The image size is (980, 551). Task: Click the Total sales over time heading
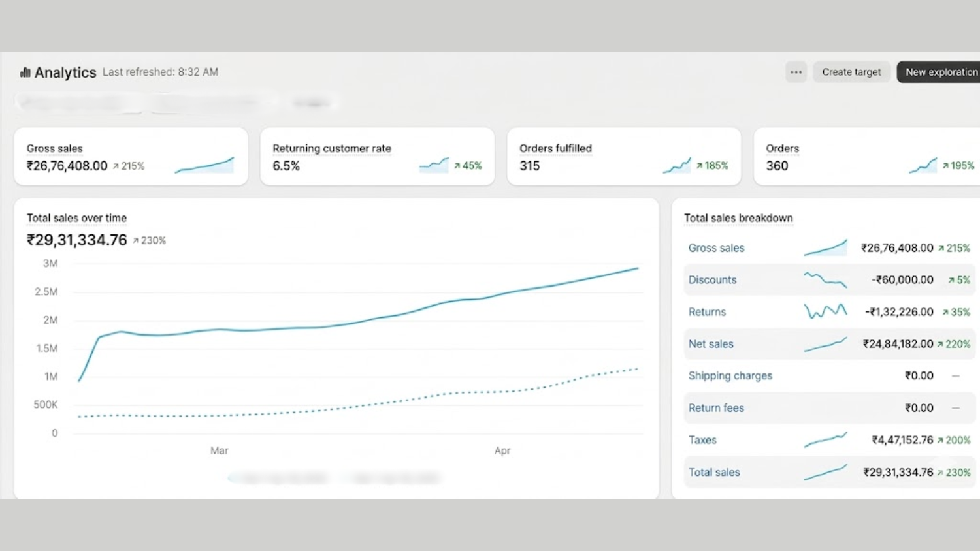(76, 218)
